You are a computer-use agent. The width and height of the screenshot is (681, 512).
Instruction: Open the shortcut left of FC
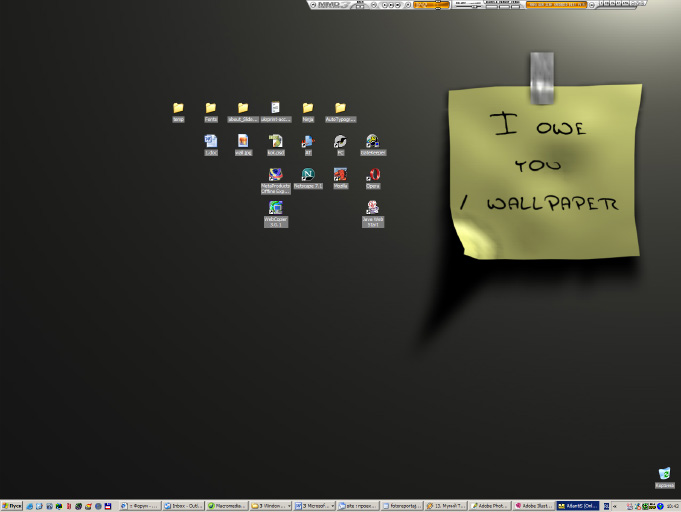[x=308, y=145]
